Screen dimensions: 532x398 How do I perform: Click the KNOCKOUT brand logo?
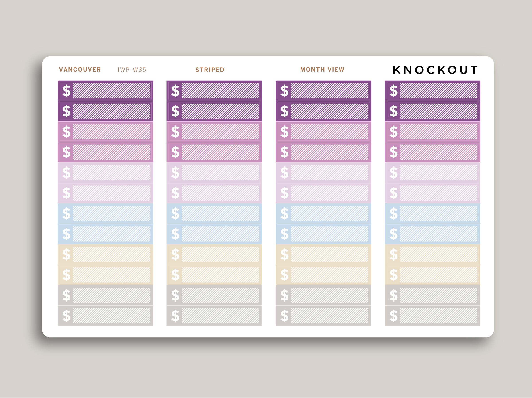[x=435, y=70]
